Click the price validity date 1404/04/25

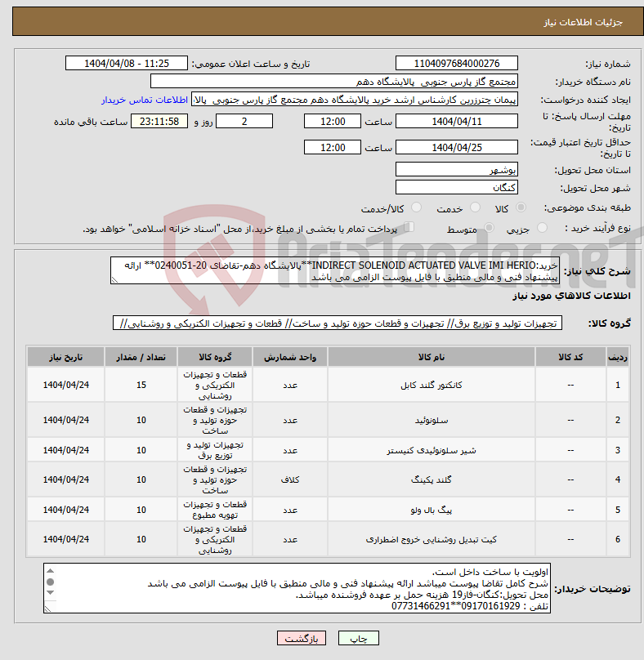pos(457,148)
